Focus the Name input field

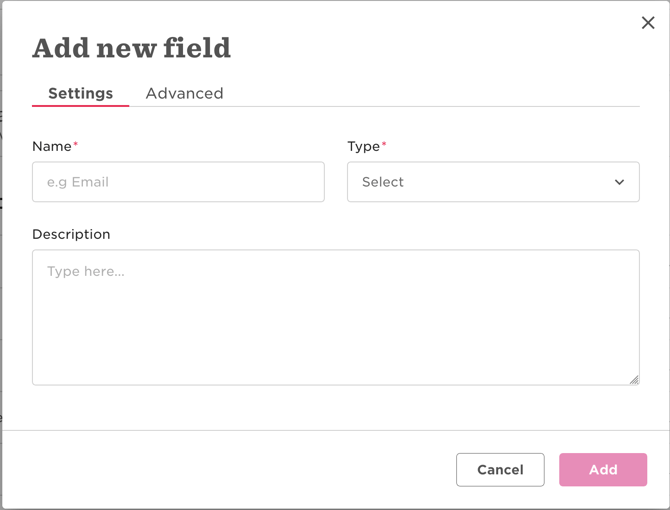click(178, 182)
